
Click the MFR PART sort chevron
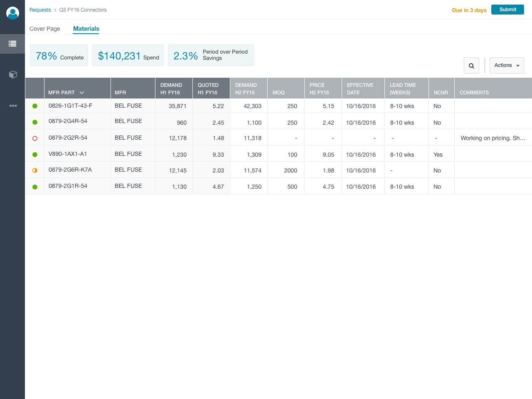tap(82, 93)
